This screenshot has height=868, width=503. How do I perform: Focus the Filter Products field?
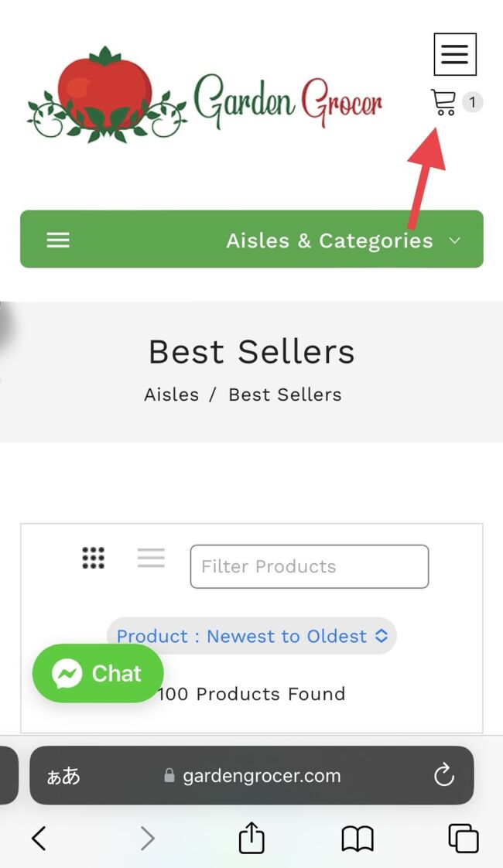pyautogui.click(x=309, y=566)
